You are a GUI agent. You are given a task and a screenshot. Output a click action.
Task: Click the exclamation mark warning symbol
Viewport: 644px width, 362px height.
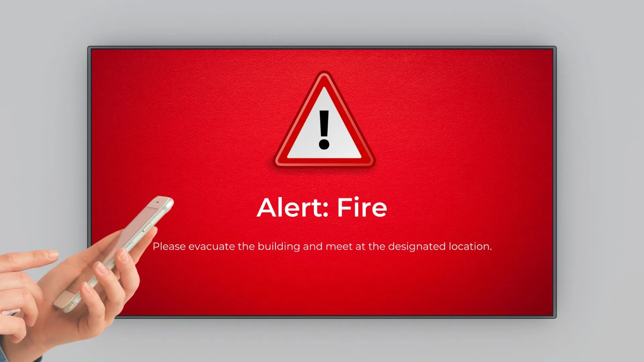(322, 127)
